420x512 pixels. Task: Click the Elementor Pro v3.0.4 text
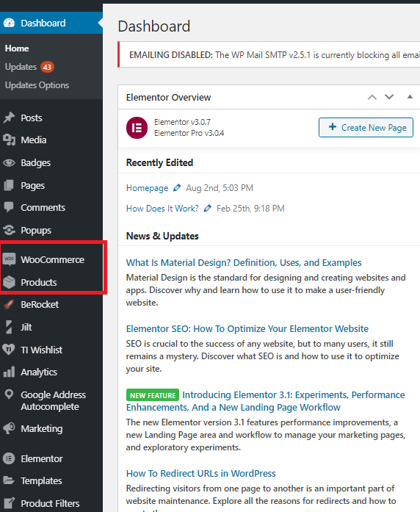tap(189, 133)
